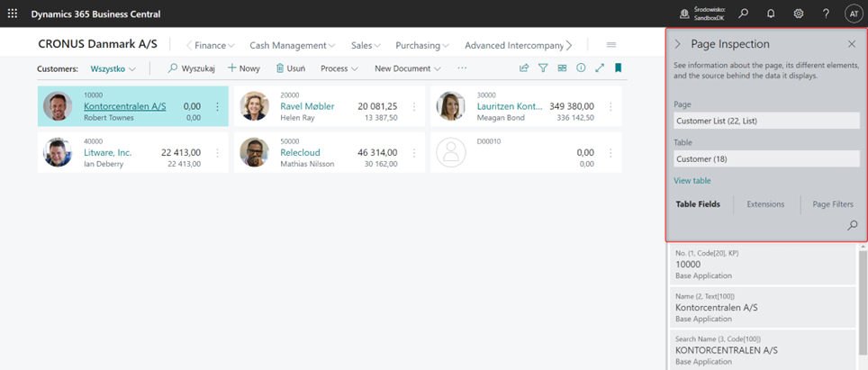Open Litware, Inc. row actions menu
868x370 pixels.
(x=218, y=153)
